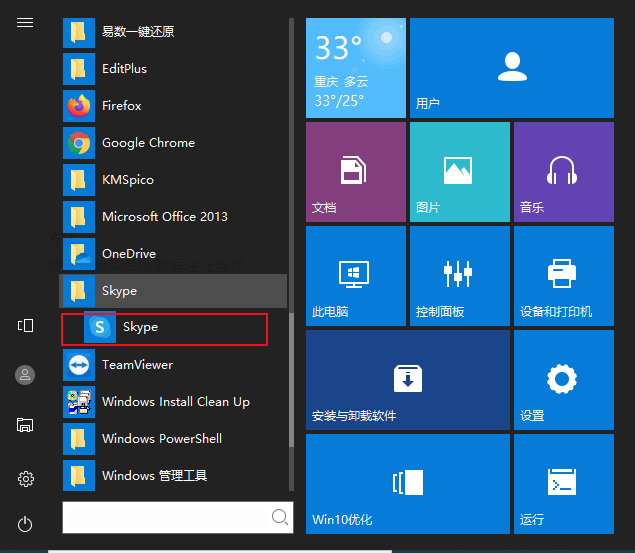Open the 此电脑 This PC tile
635x553 pixels.
(356, 276)
